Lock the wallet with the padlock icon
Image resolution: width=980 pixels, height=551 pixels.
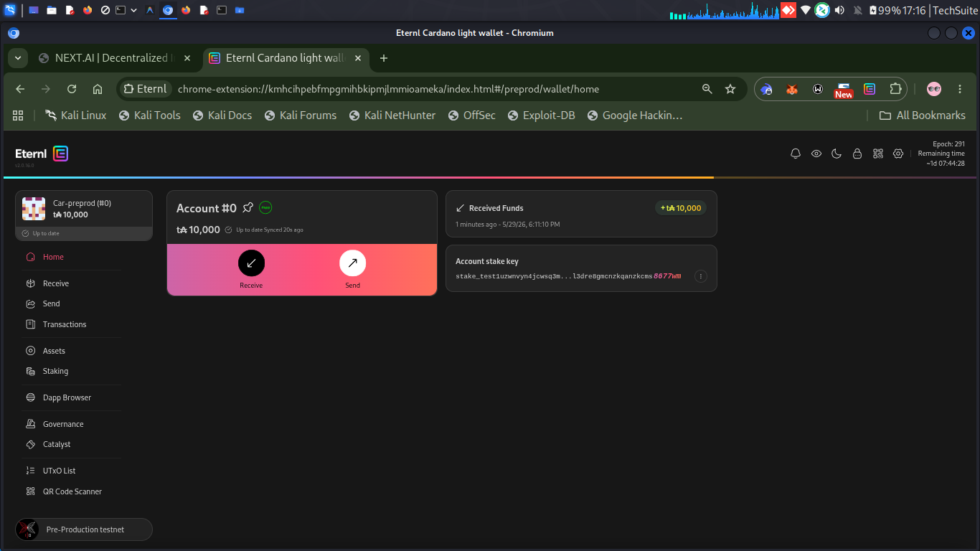(857, 154)
